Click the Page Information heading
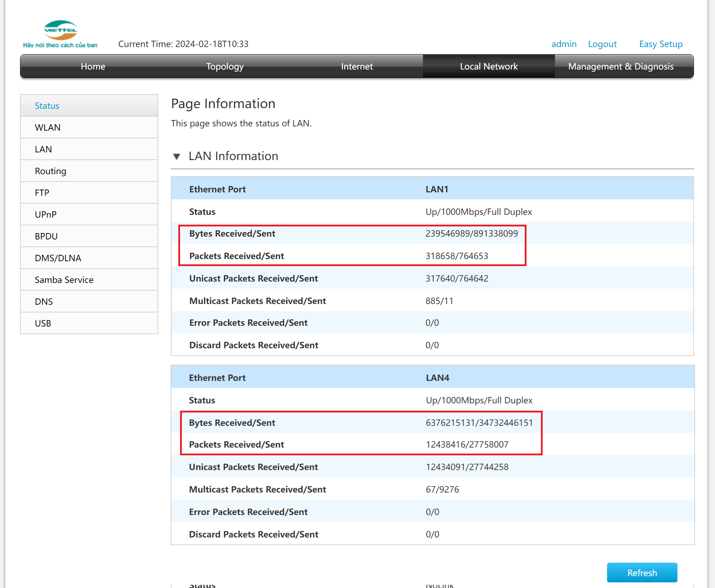This screenshot has height=588, width=715. tap(223, 104)
